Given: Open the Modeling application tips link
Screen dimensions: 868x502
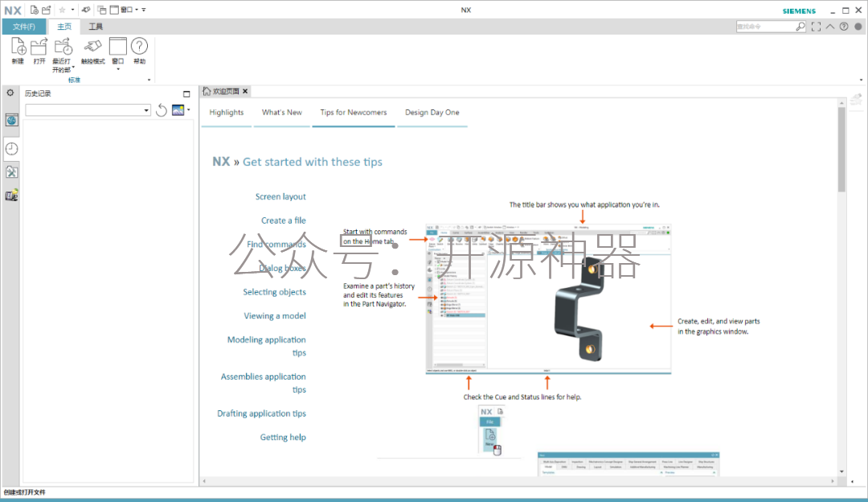Looking at the screenshot, I should [x=267, y=346].
